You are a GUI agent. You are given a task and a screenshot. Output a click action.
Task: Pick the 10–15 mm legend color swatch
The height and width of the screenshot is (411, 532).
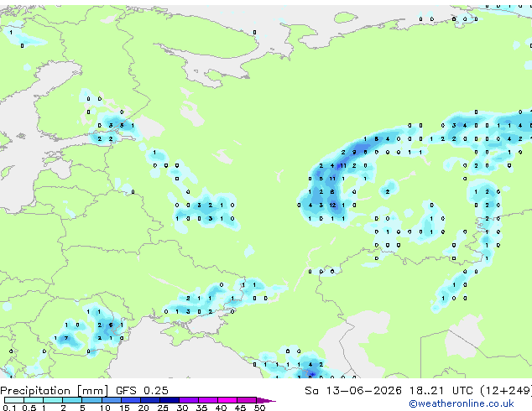[111, 400]
